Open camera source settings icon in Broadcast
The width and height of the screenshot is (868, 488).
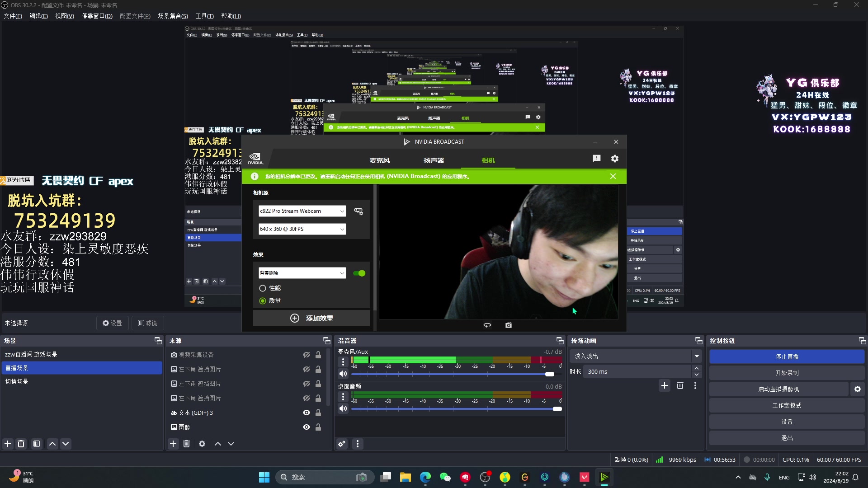(x=359, y=211)
